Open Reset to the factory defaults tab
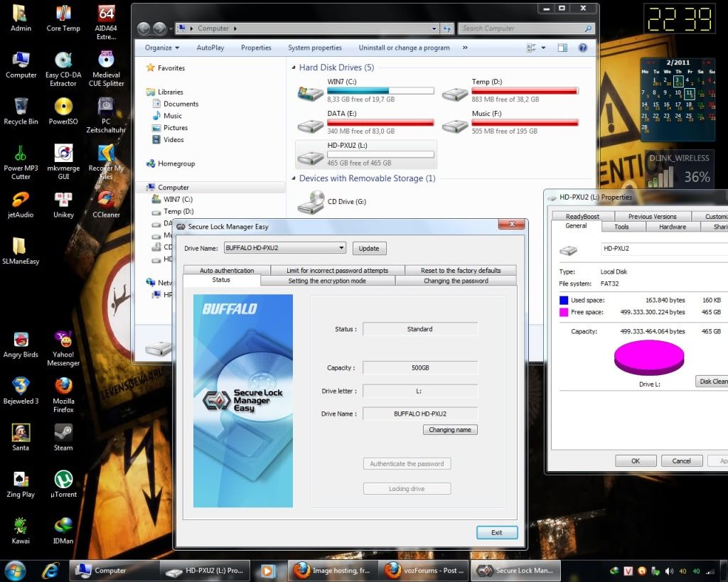Viewport: 728px width, 582px height. coord(461,270)
